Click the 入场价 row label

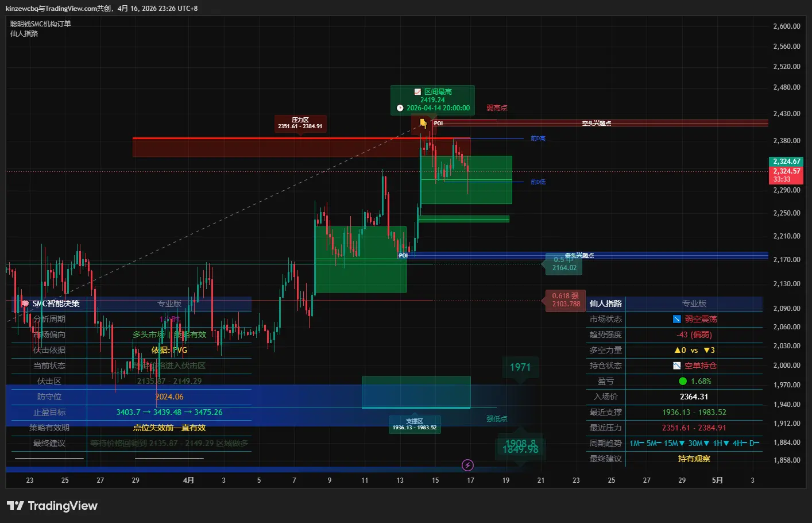point(606,397)
